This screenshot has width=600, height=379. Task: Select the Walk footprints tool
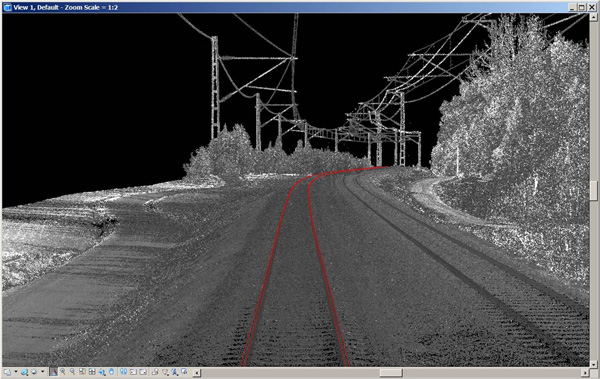coord(123,372)
